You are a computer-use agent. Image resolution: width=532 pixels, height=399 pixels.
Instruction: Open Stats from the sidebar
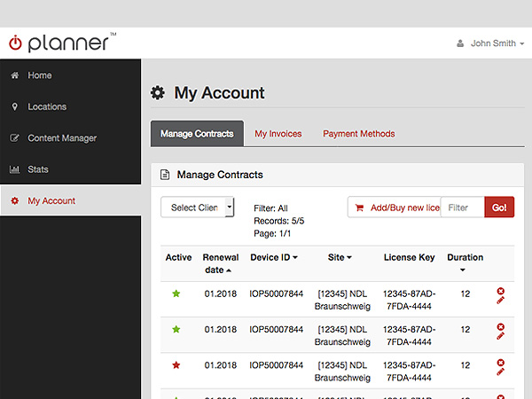pyautogui.click(x=38, y=169)
